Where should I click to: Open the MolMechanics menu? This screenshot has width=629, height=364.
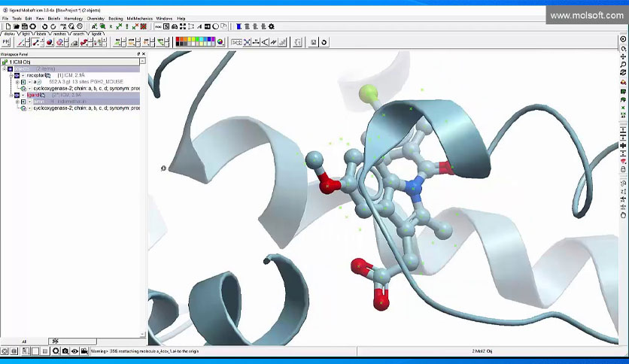click(x=140, y=19)
